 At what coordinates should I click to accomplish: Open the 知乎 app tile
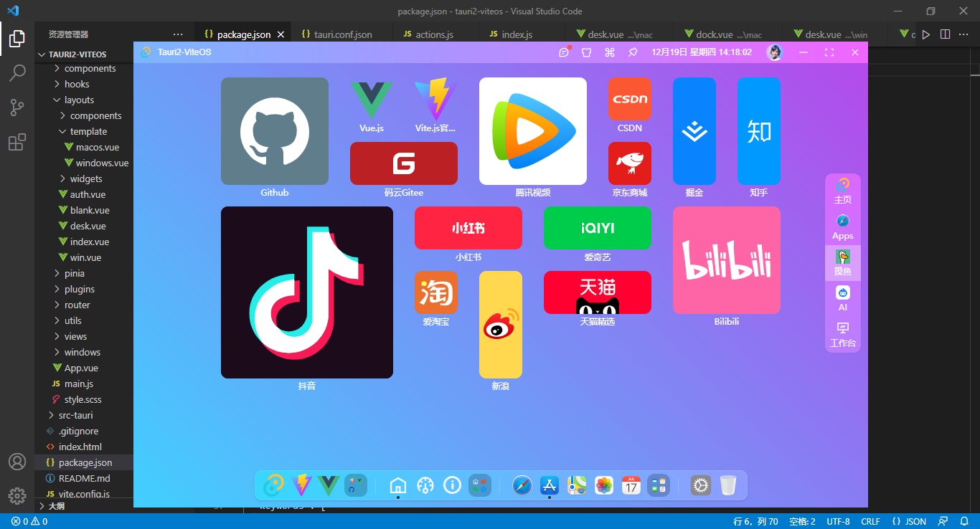pos(759,131)
